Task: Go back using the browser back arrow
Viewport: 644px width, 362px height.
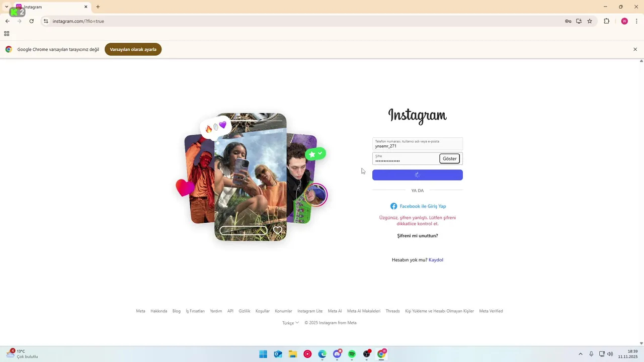Action: pos(7,21)
